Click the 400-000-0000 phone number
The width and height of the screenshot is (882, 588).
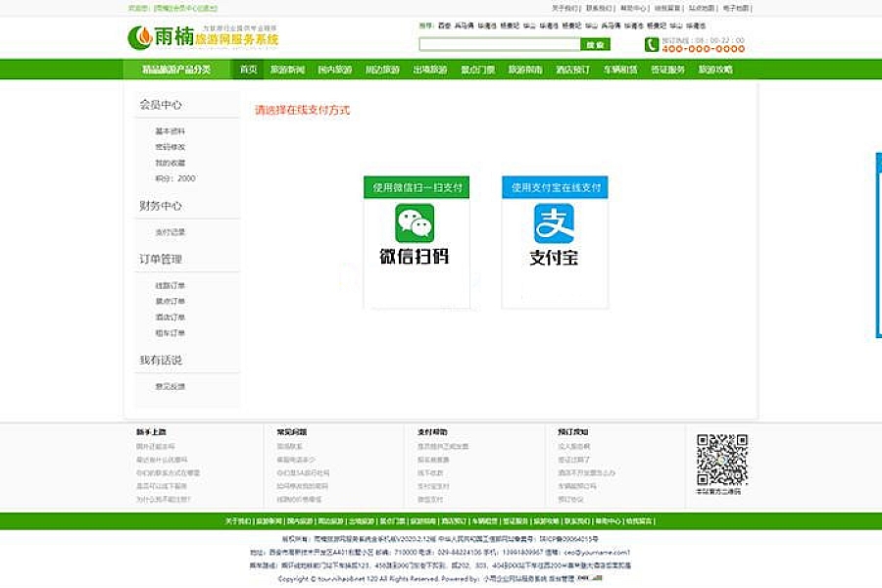coord(704,49)
